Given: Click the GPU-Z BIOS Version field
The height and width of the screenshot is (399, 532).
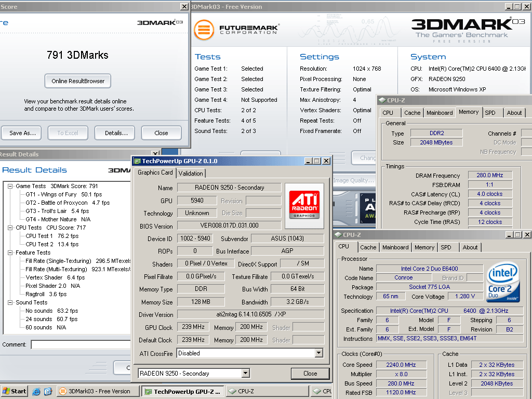Looking at the screenshot, I should [x=229, y=225].
